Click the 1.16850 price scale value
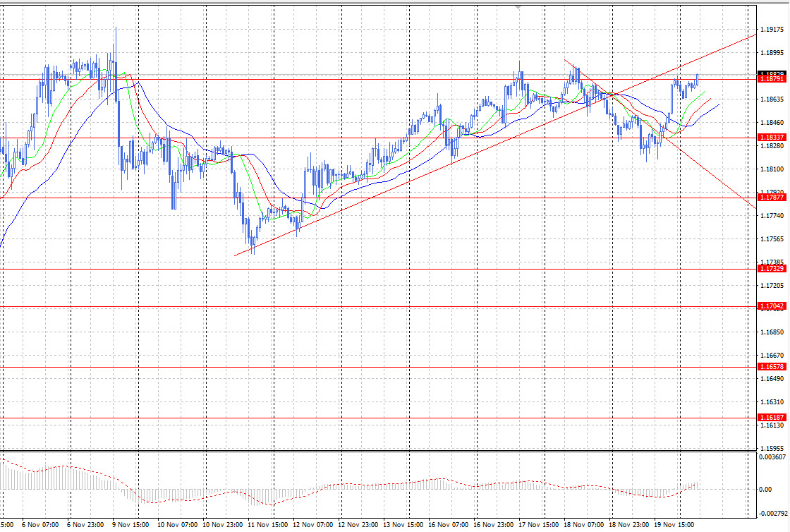790x532 pixels. 772,332
